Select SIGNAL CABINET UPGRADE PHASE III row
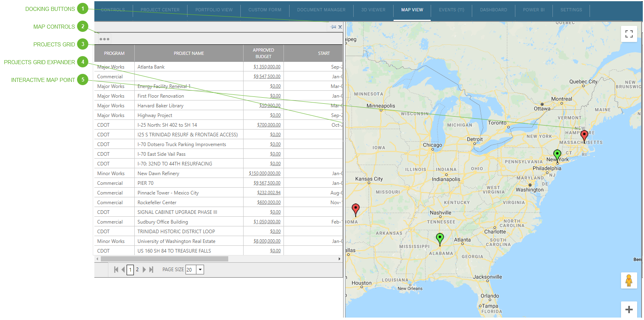644x320 pixels. [x=219, y=212]
